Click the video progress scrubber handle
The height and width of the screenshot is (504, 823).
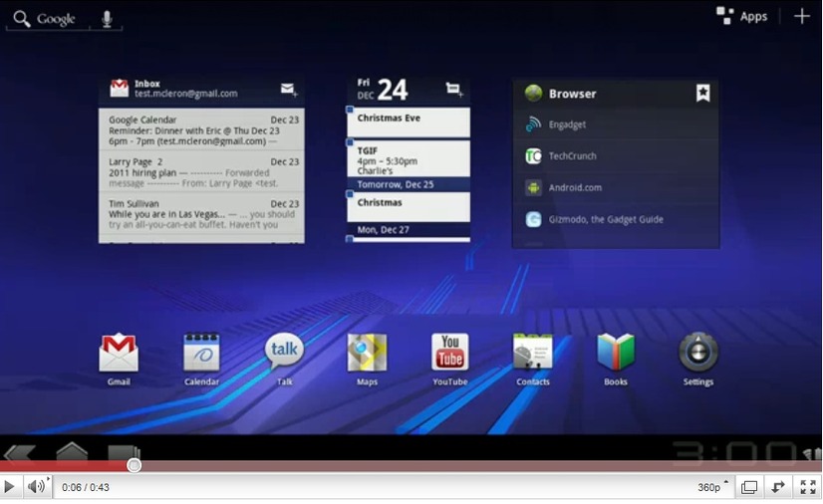coord(134,465)
